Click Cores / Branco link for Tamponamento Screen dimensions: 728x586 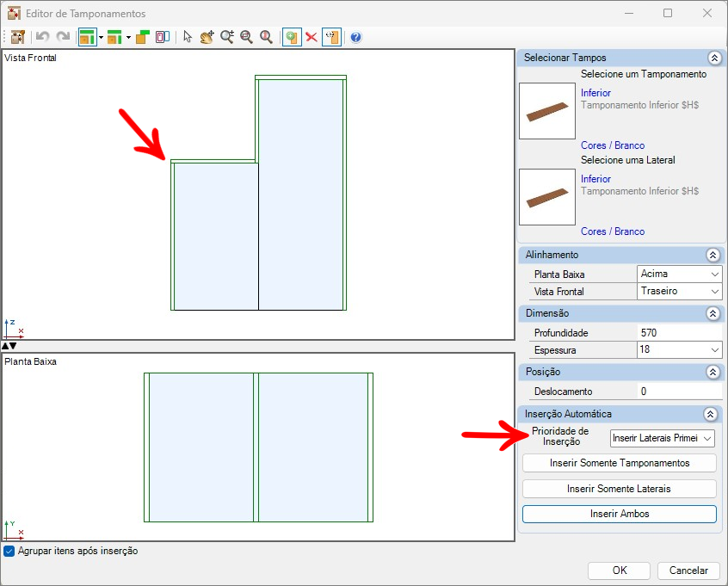coord(613,145)
